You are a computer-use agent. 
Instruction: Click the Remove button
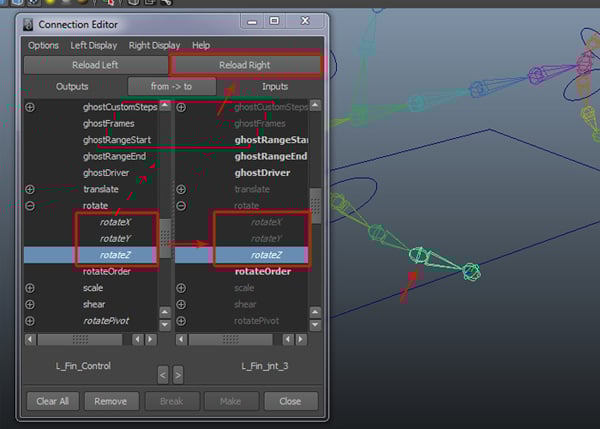pos(111,401)
